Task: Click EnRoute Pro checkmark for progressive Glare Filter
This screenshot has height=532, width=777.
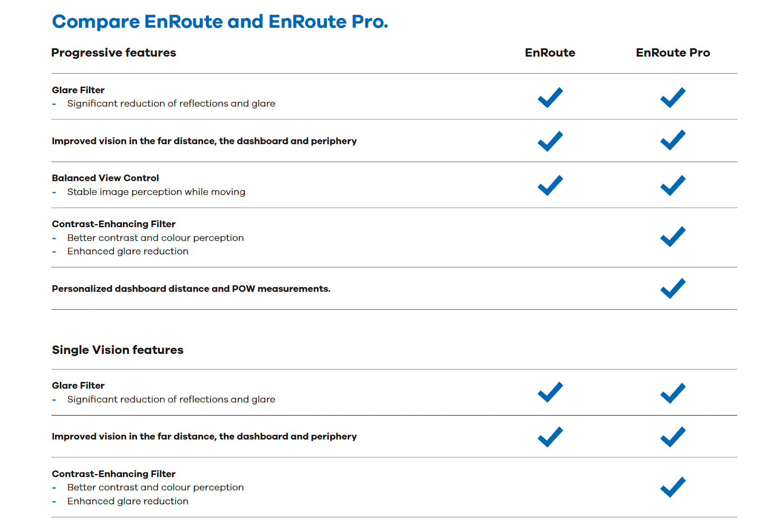Action: click(x=673, y=98)
